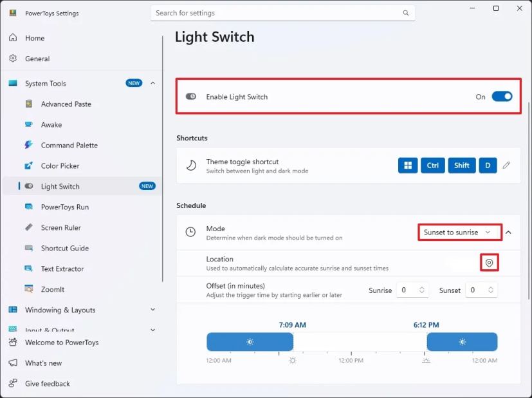
Task: Open the Awake utility settings
Action: click(55, 124)
